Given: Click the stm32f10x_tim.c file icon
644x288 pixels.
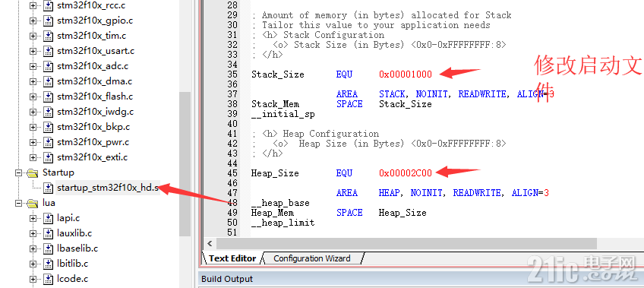Looking at the screenshot, I should click(x=49, y=36).
